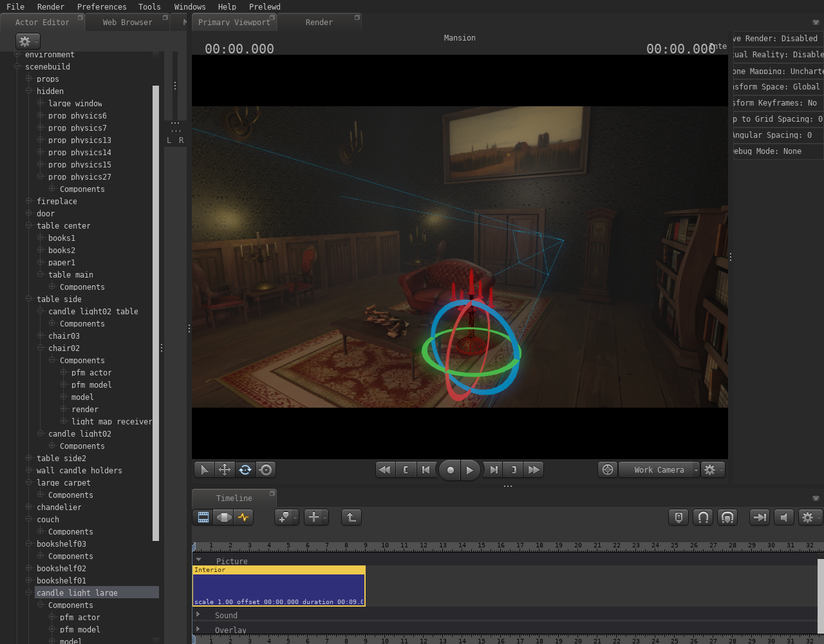Select the Interior clip in the Picture track
This screenshot has height=644, width=824.
pos(279,586)
